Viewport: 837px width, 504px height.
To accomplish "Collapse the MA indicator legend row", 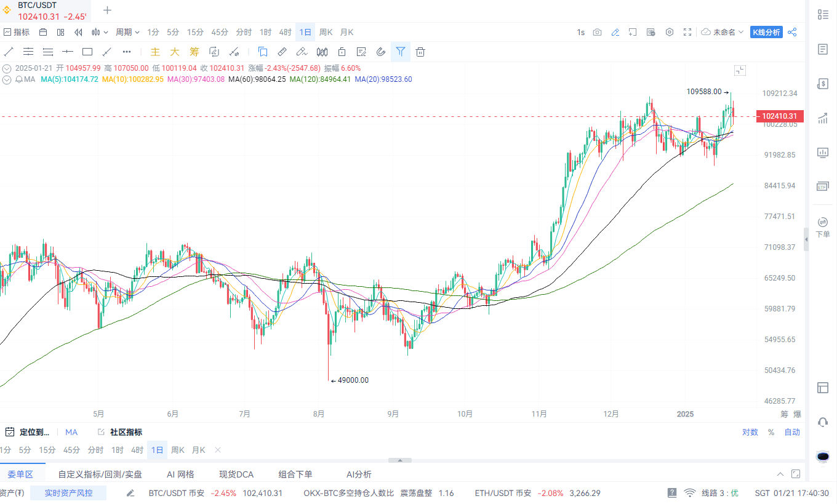I will (x=7, y=79).
